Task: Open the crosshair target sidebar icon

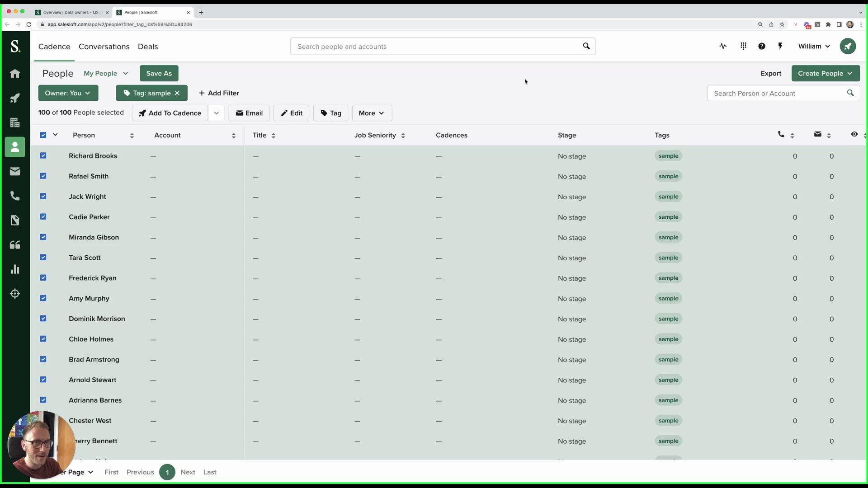Action: (x=15, y=294)
